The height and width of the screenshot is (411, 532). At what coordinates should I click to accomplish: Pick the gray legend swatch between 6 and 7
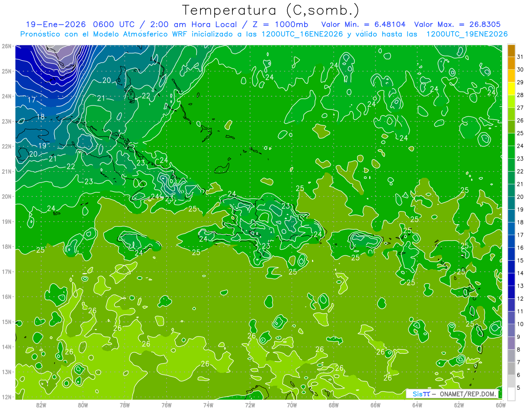511,368
